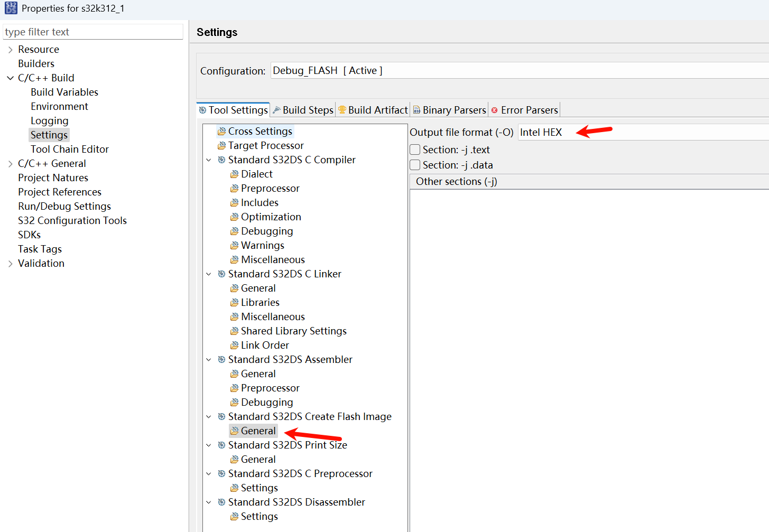Switch to the Build Steps tab
Image resolution: width=769 pixels, height=532 pixels.
(x=303, y=110)
